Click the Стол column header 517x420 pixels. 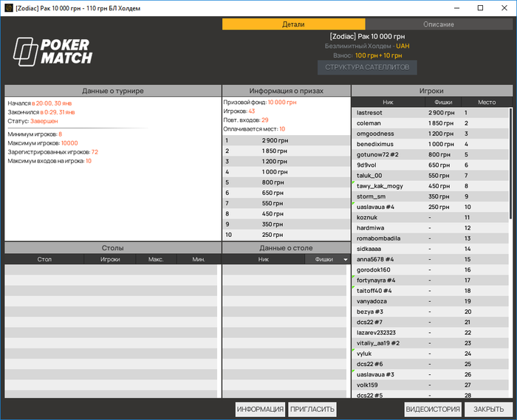(44, 259)
